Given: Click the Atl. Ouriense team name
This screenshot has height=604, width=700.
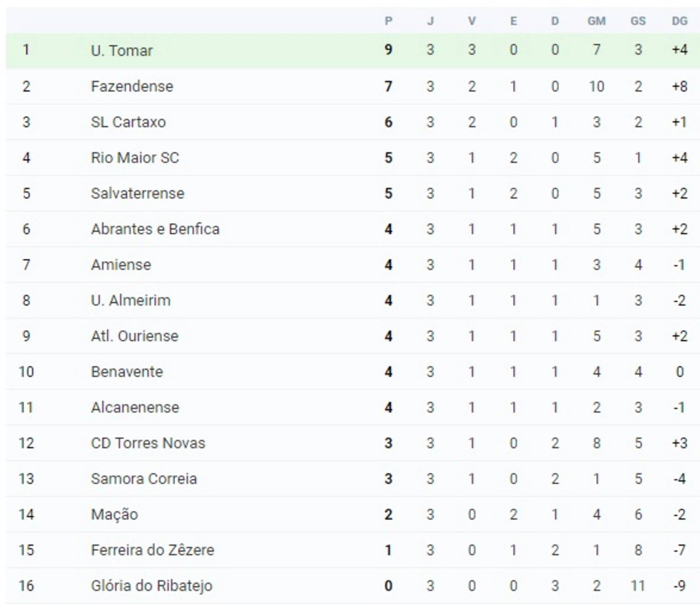Looking at the screenshot, I should point(135,336).
